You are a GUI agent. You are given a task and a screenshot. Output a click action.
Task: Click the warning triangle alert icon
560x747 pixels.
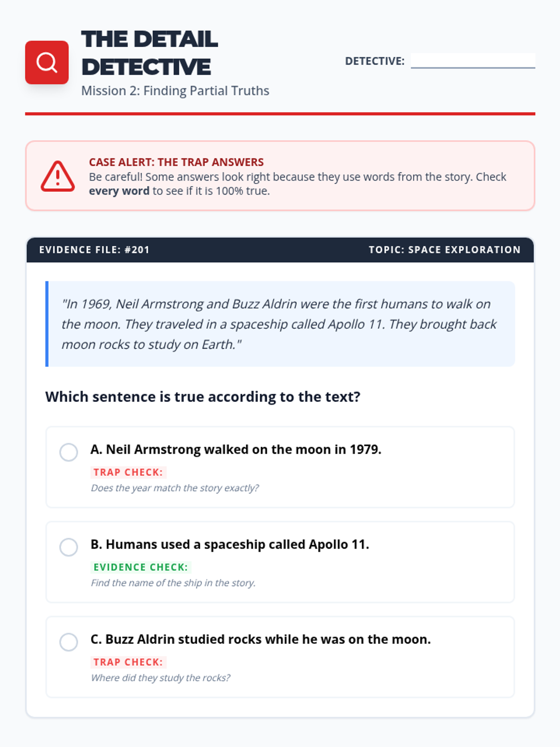(x=57, y=176)
